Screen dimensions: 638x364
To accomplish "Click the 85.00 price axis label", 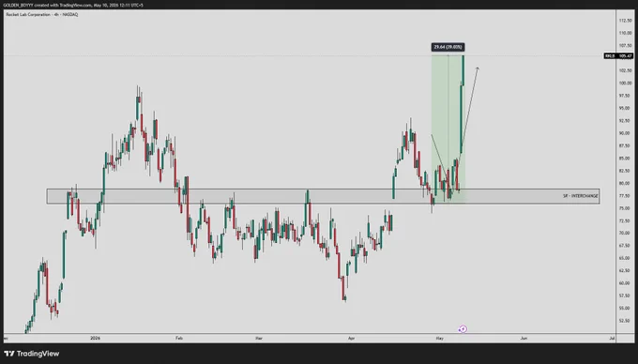I will click(625, 159).
